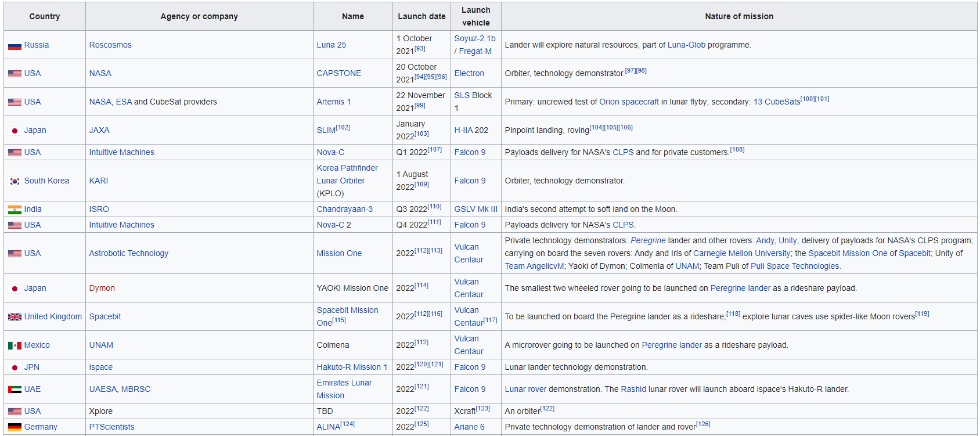Open the Emirates Lunar Mission link
The height and width of the screenshot is (436, 980).
coord(344,389)
